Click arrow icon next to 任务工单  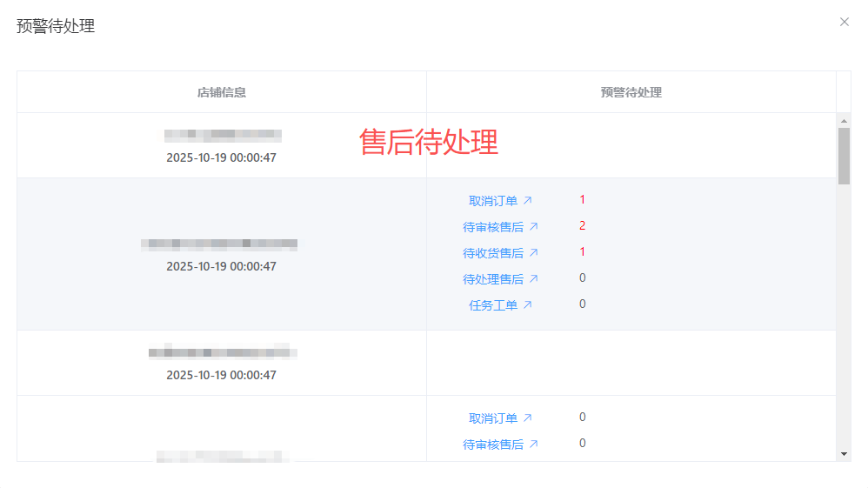[x=527, y=305]
